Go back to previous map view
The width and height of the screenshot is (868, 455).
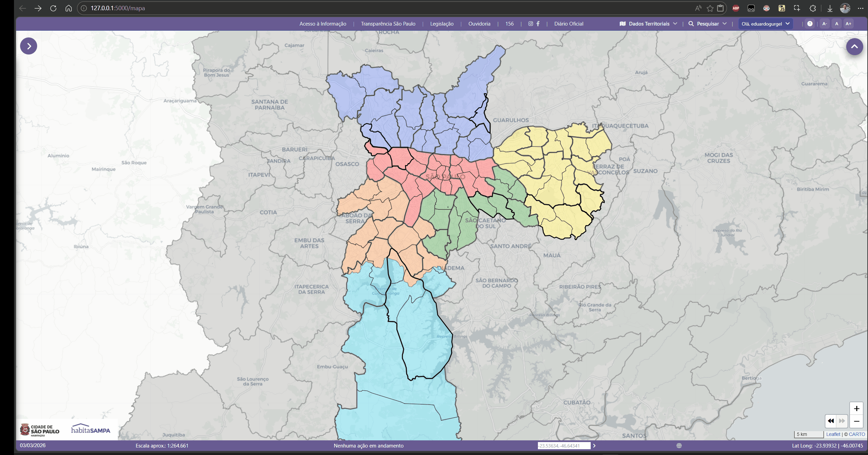(831, 421)
